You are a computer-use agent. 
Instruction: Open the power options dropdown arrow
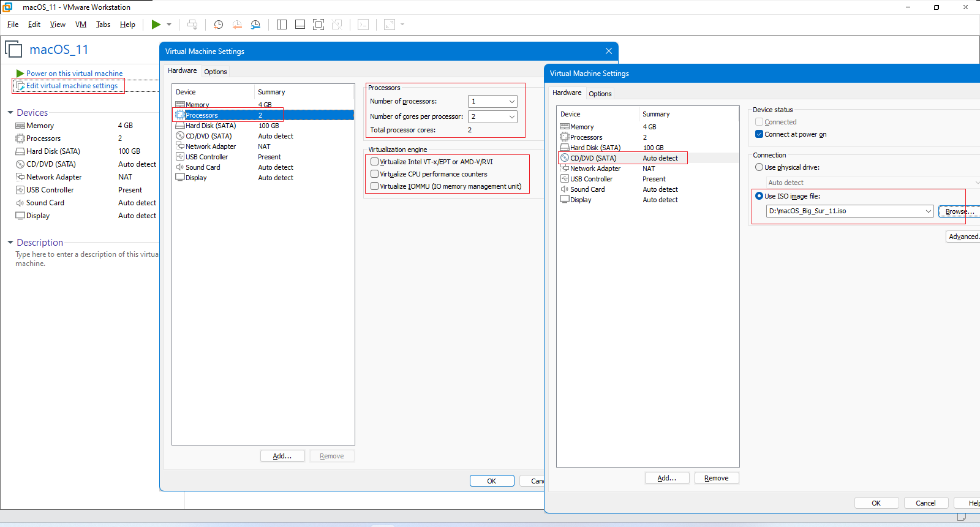(169, 25)
